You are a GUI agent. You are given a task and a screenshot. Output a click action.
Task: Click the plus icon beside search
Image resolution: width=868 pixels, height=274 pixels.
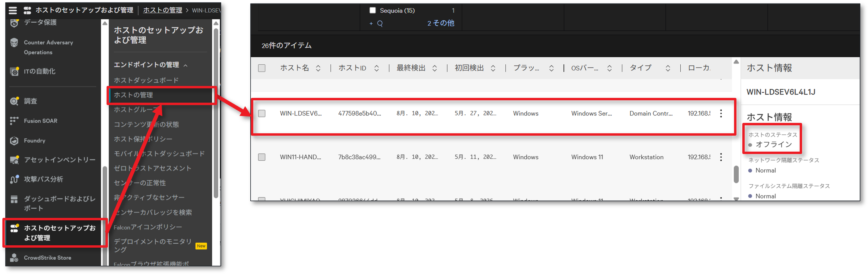pos(371,23)
